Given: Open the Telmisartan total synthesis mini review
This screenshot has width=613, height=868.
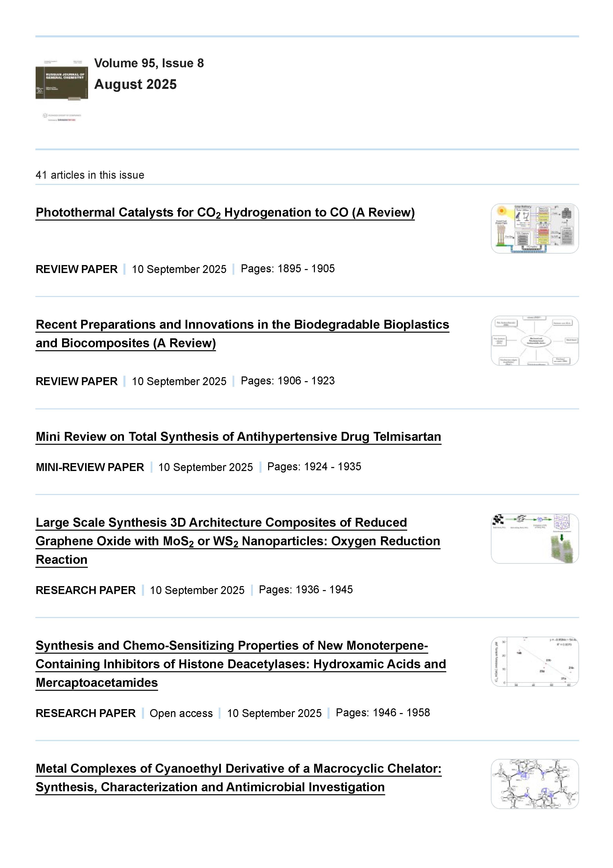Looking at the screenshot, I should pyautogui.click(x=238, y=437).
